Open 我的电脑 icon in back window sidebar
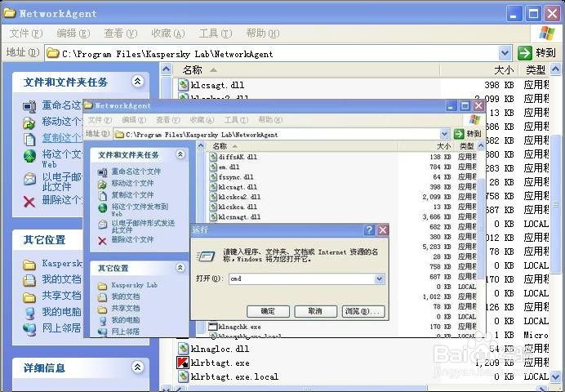The height and width of the screenshot is (392, 565). tap(29, 313)
